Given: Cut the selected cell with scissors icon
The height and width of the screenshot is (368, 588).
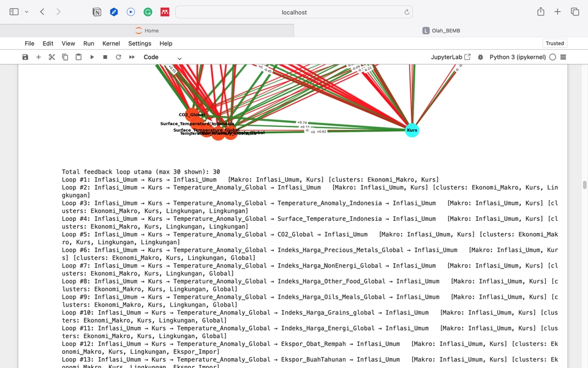Looking at the screenshot, I should coord(52,57).
